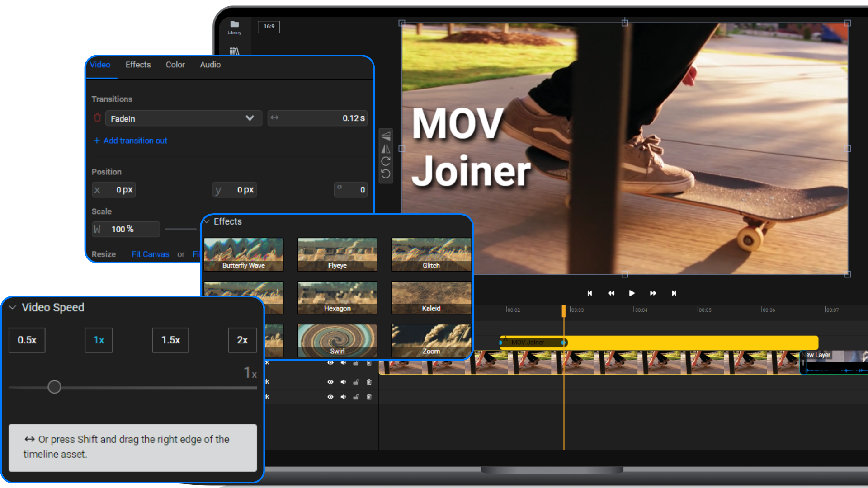
Task: Lock the bottom timeline track
Action: click(x=356, y=397)
